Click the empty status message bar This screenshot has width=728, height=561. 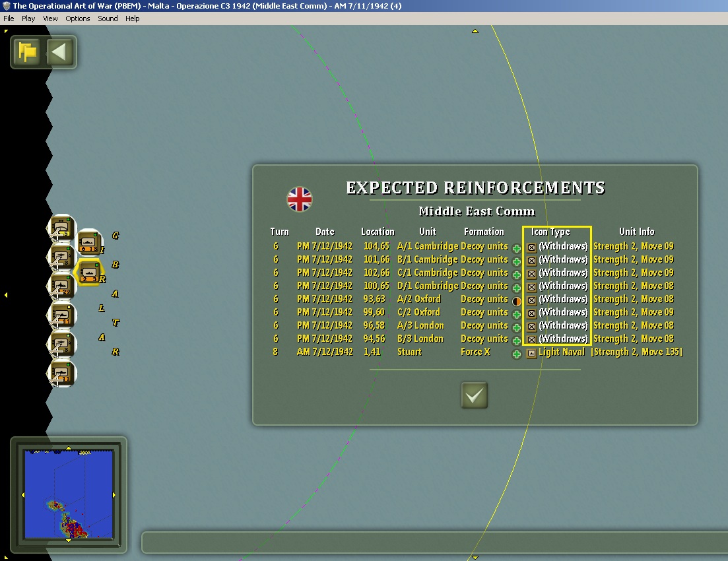[434, 543]
